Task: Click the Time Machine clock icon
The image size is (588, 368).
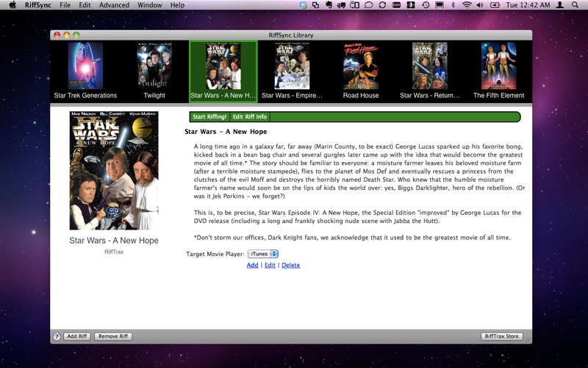Action: [426, 5]
